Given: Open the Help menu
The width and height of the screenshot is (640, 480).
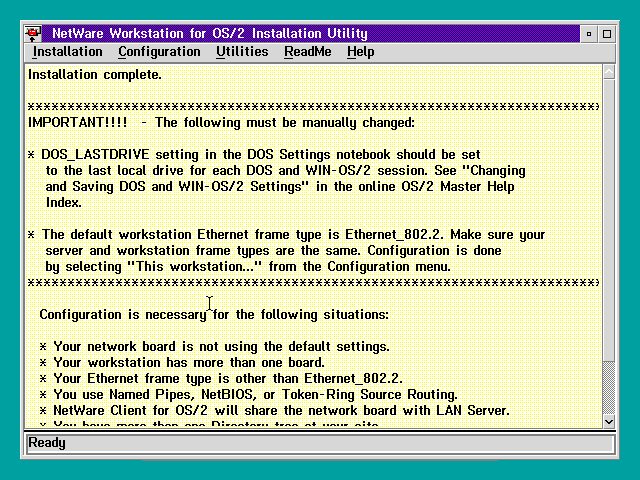Looking at the screenshot, I should coord(360,52).
